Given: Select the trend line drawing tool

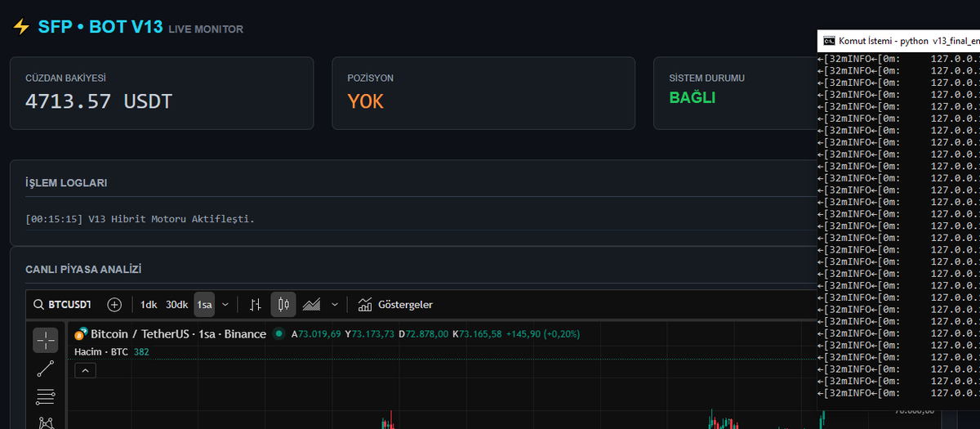Looking at the screenshot, I should [x=46, y=369].
